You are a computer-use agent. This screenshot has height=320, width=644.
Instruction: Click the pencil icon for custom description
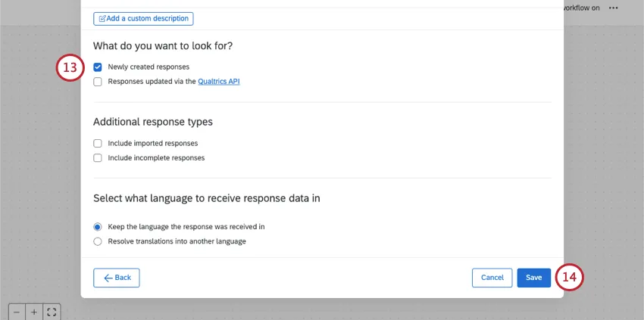pyautogui.click(x=101, y=18)
